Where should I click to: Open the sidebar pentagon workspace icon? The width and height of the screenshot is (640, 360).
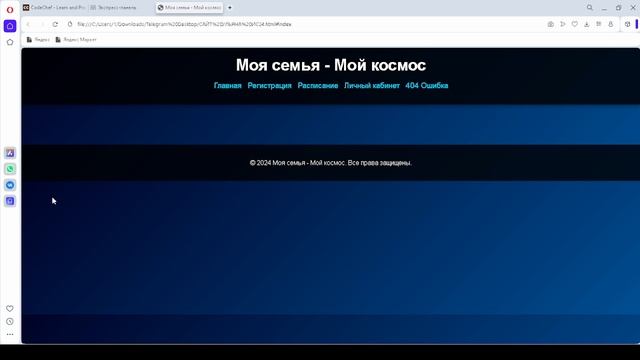10,42
